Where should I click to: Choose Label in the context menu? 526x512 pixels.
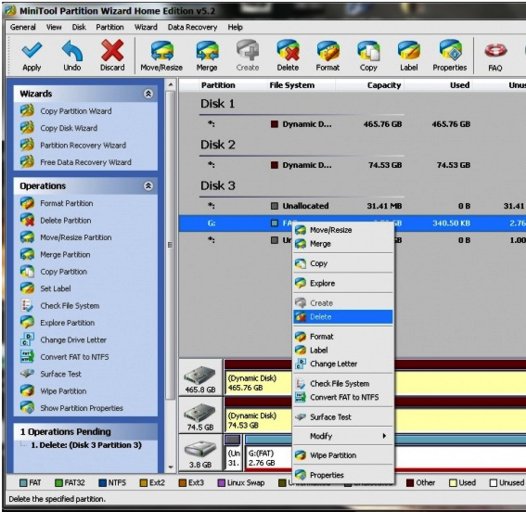click(343, 350)
